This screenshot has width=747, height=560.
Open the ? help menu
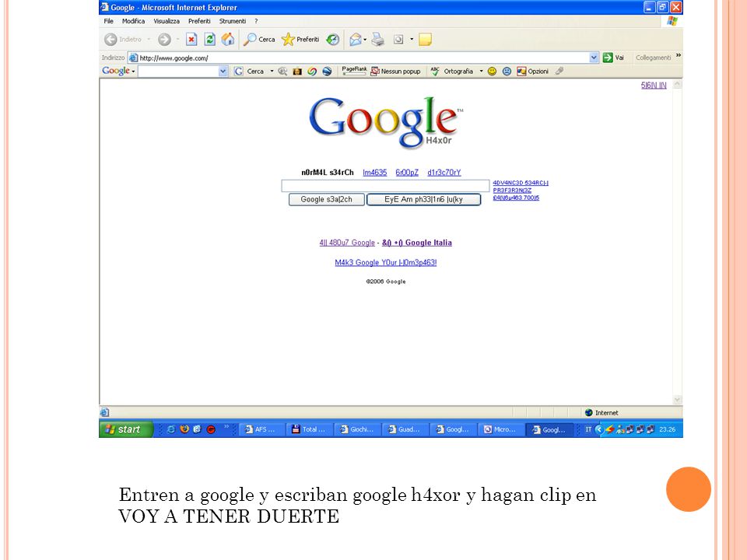pyautogui.click(x=256, y=21)
